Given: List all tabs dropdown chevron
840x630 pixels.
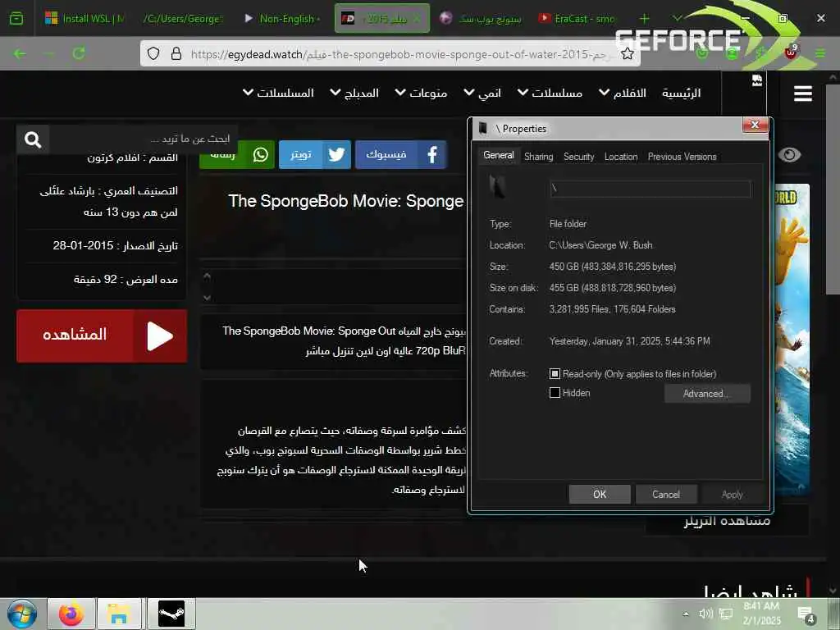Looking at the screenshot, I should [677, 19].
